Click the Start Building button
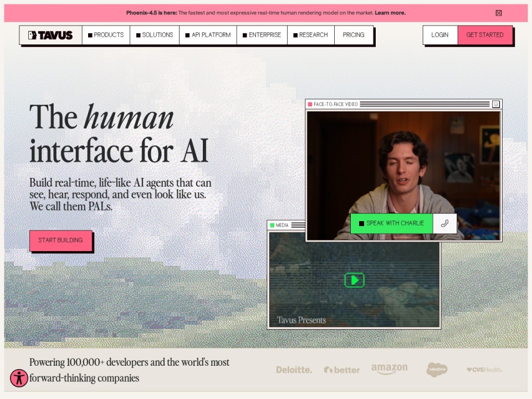532x399 pixels. (61, 240)
